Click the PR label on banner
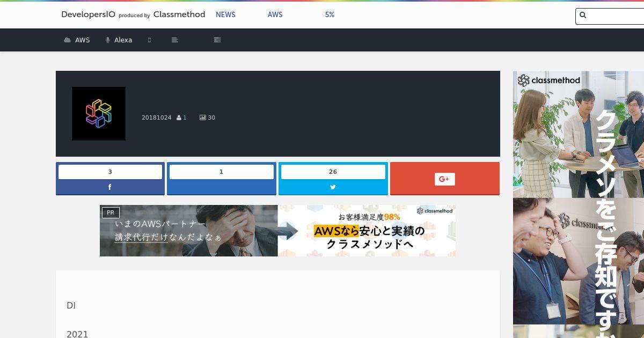Viewport: 644px width, 338px height. pos(111,212)
